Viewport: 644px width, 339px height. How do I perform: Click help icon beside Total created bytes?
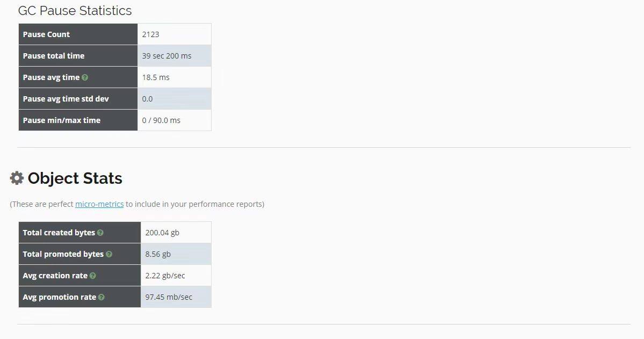[x=100, y=233]
